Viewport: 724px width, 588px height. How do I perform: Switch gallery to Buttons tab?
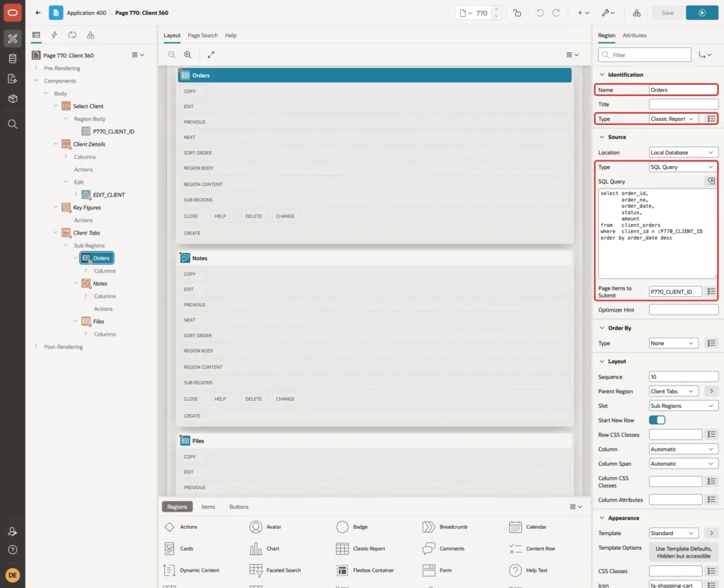pyautogui.click(x=239, y=506)
